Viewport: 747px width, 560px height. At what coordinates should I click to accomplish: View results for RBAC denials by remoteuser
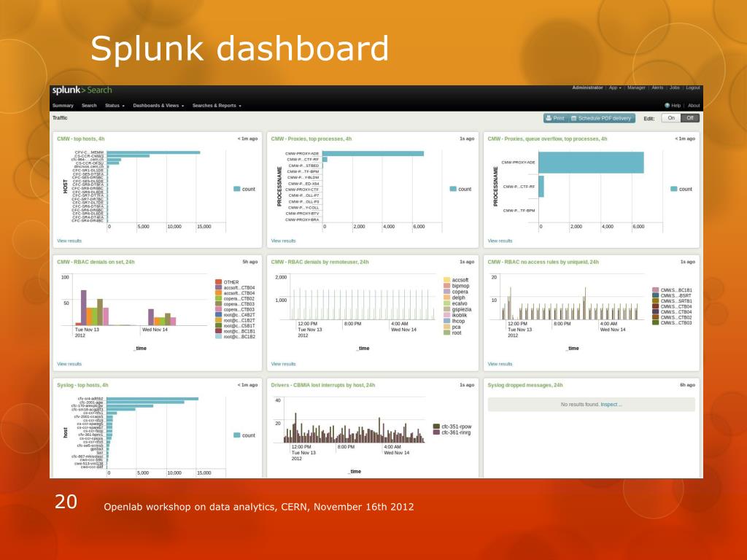coord(284,364)
